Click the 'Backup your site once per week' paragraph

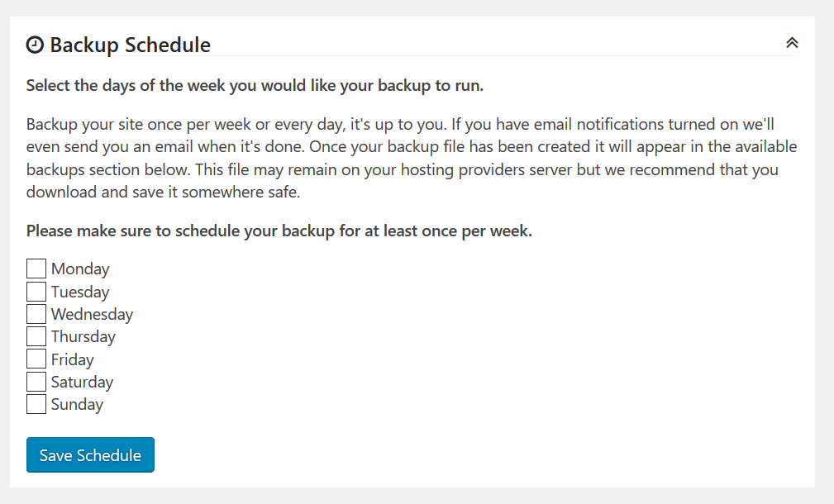(x=412, y=158)
